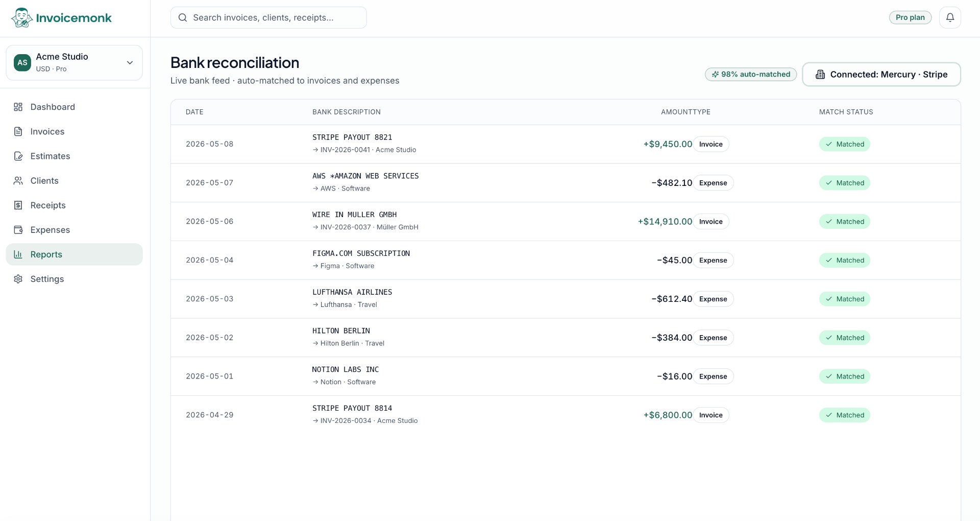Open the Dashboard page

[x=75, y=107]
